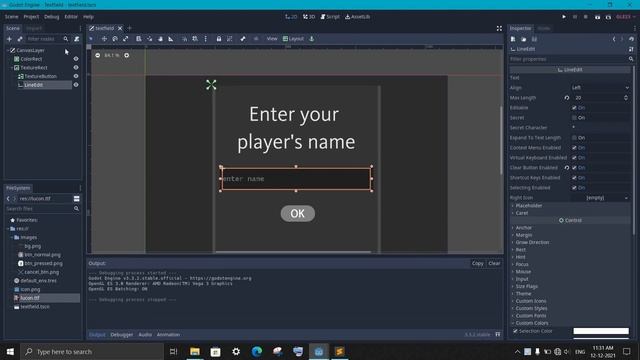This screenshot has height=360, width=640.
Task: Instance a child scene with link icon
Action: [20, 39]
